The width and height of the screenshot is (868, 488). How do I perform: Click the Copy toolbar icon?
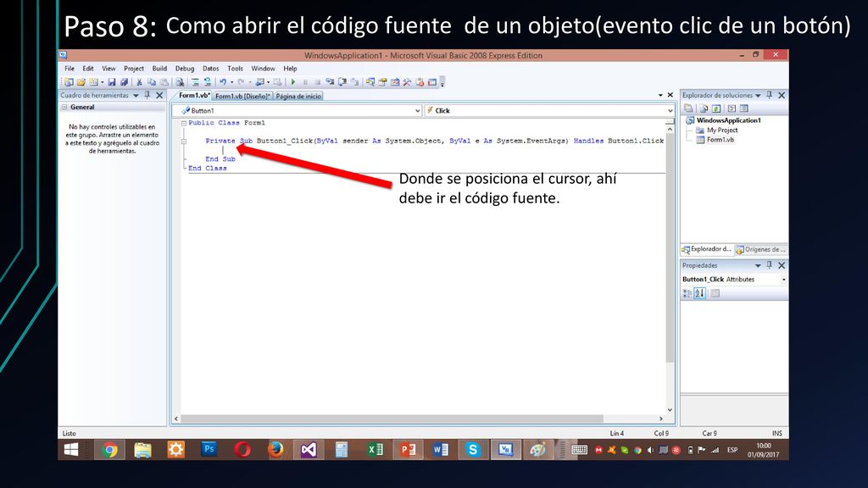click(151, 82)
